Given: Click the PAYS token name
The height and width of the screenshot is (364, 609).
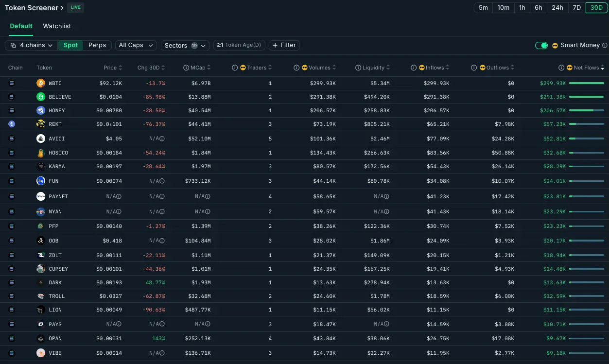Looking at the screenshot, I should point(55,324).
